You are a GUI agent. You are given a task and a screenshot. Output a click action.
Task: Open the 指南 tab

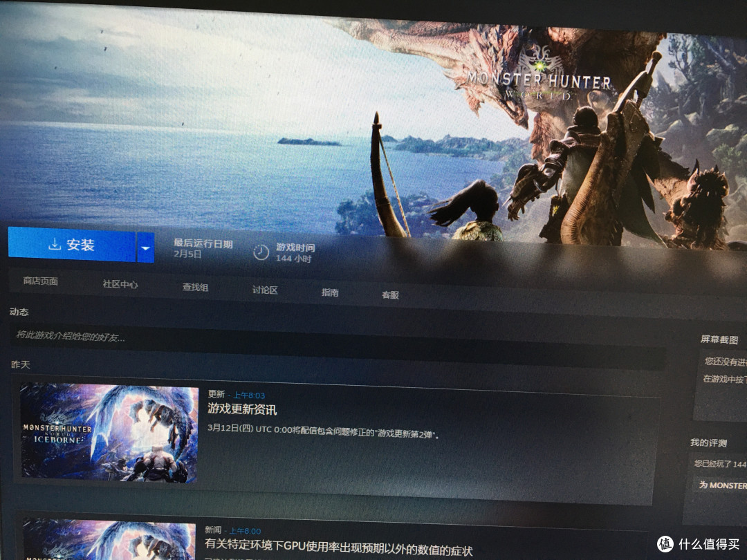click(x=330, y=292)
